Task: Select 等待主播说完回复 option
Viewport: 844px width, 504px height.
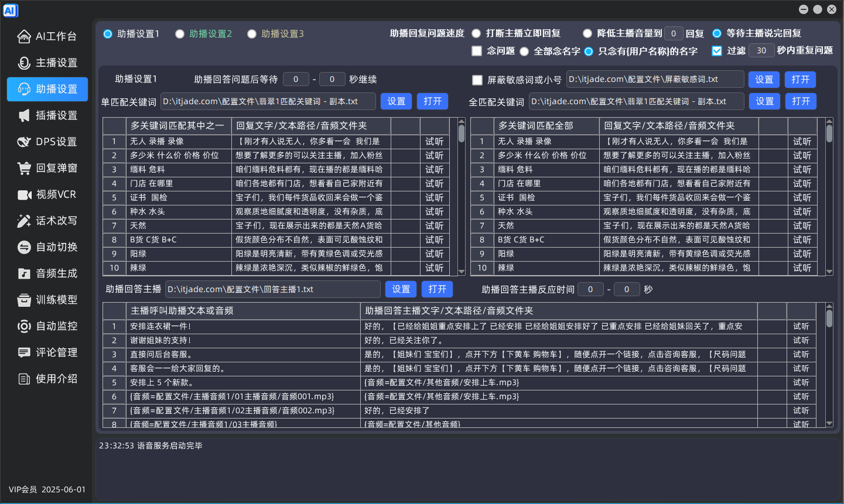Action: (x=717, y=33)
